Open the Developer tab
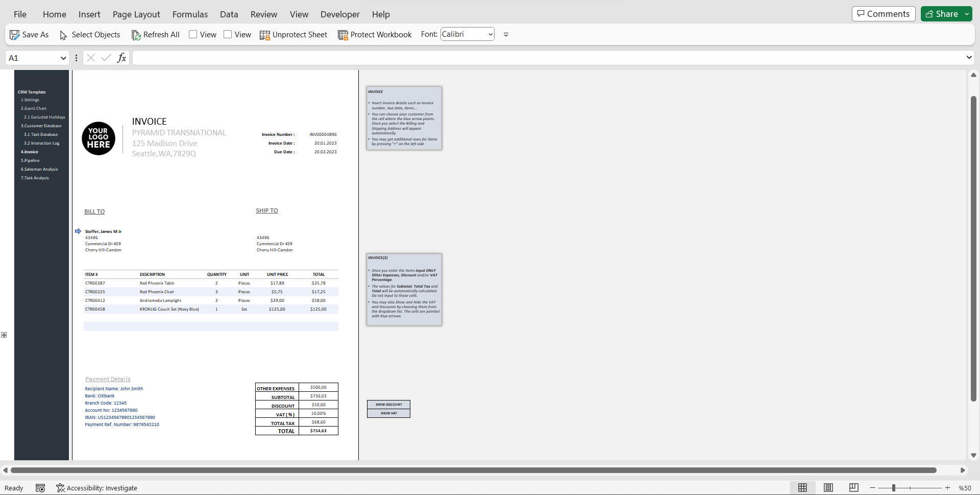 click(340, 14)
